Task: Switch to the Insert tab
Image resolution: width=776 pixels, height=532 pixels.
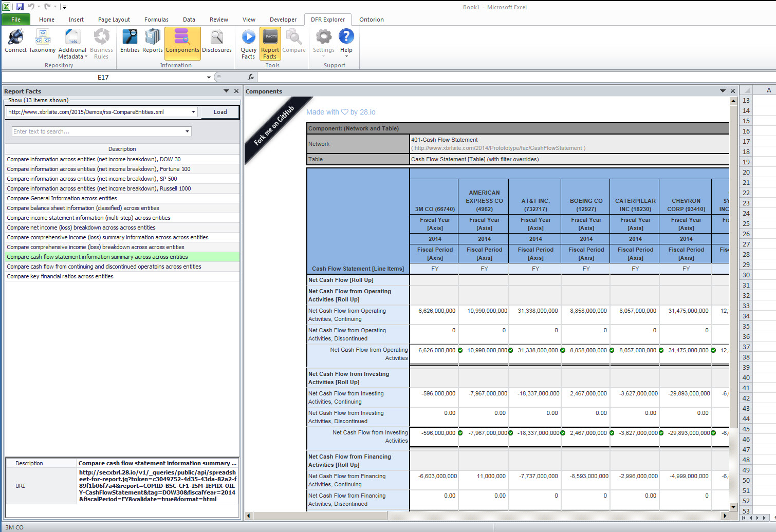Action: tap(76, 20)
